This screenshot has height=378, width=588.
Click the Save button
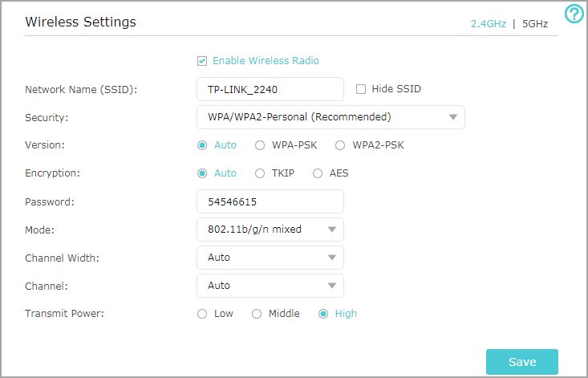(521, 362)
